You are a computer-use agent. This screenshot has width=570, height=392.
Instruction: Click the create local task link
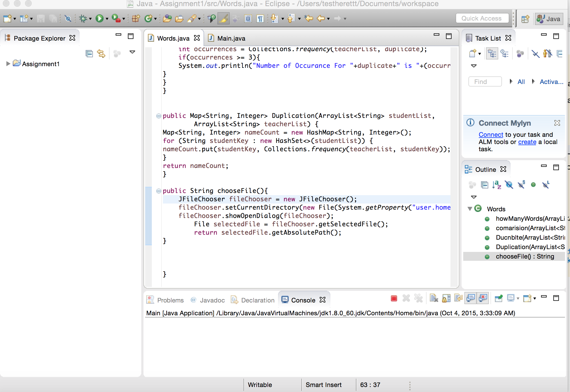[527, 142]
